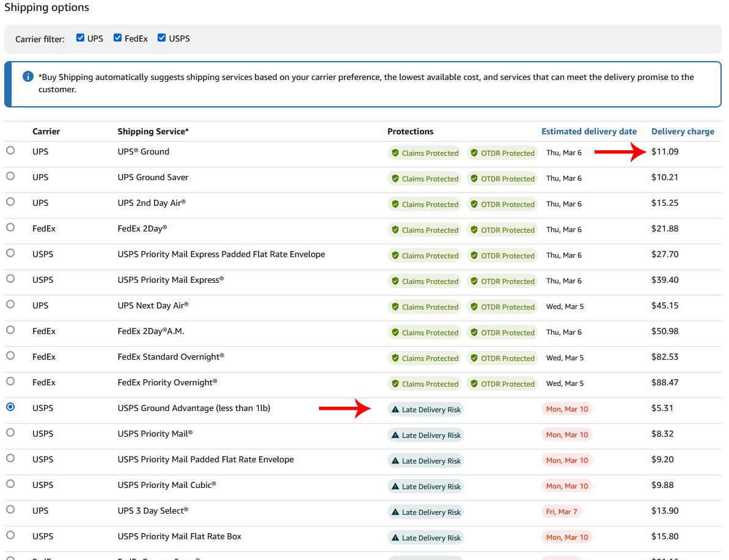This screenshot has height=560, width=729.
Task: Pick the UPS 3 Day Select radio button
Action: click(10, 509)
